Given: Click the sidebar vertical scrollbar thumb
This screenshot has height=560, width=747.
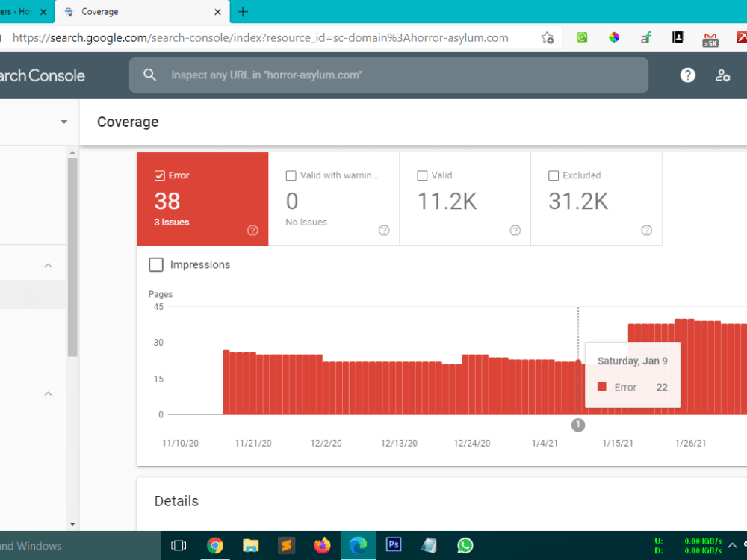Looking at the screenshot, I should click(72, 257).
